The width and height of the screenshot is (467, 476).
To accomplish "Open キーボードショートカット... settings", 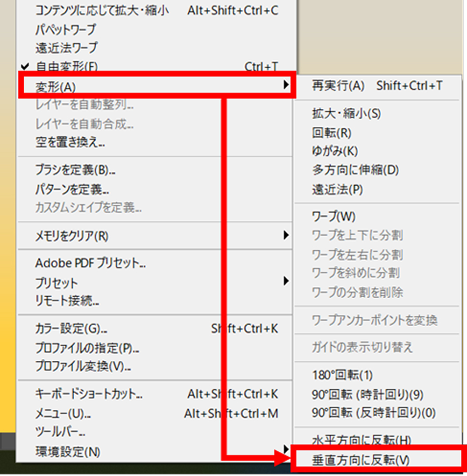I will [x=89, y=394].
